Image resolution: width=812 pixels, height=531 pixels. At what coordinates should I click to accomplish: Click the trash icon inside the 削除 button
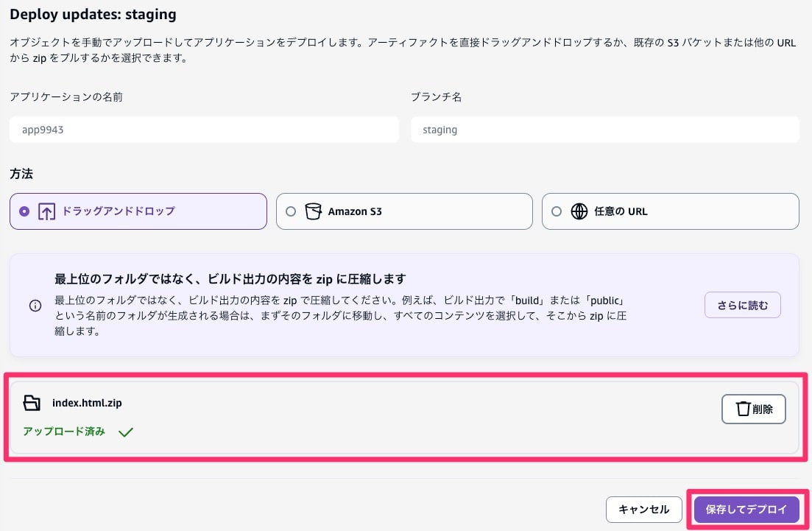[743, 409]
